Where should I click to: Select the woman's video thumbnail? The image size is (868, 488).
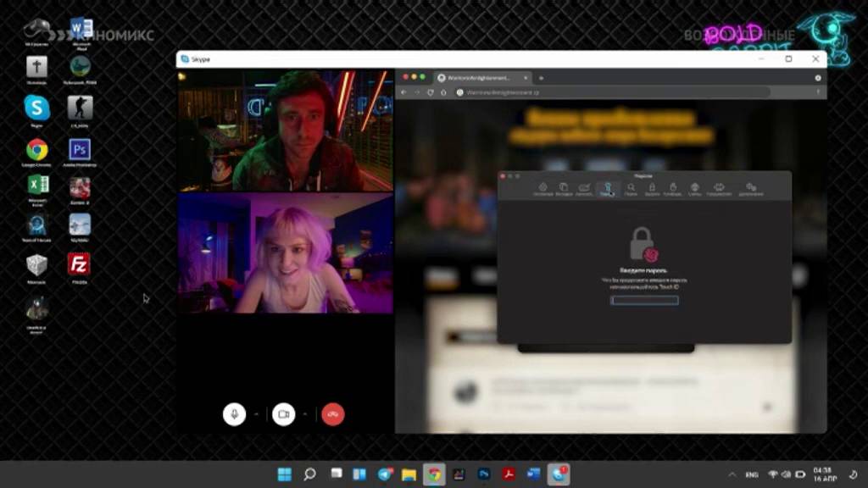point(286,252)
